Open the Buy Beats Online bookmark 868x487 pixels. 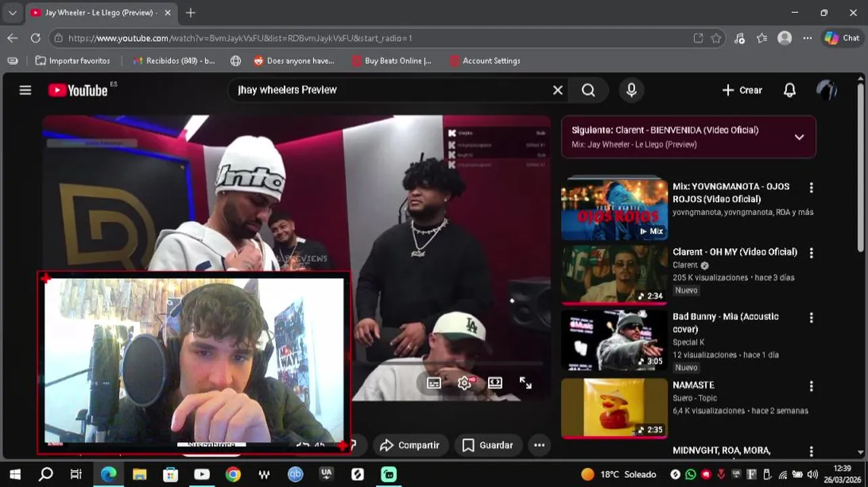(x=391, y=61)
